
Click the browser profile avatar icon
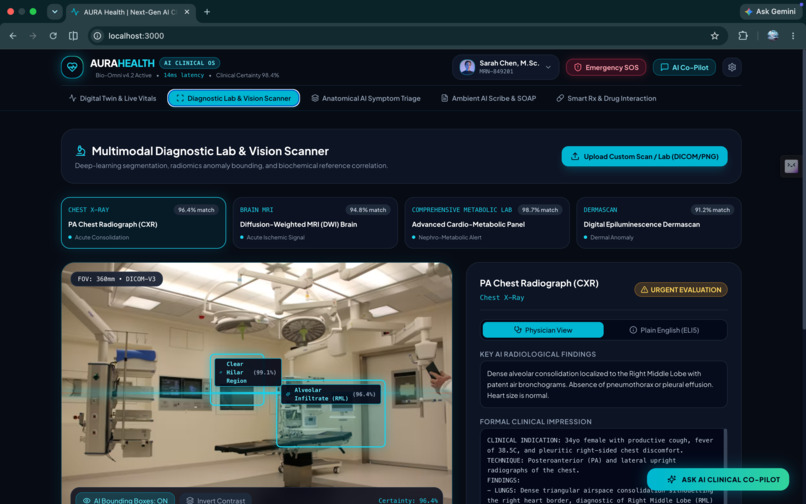(x=773, y=35)
